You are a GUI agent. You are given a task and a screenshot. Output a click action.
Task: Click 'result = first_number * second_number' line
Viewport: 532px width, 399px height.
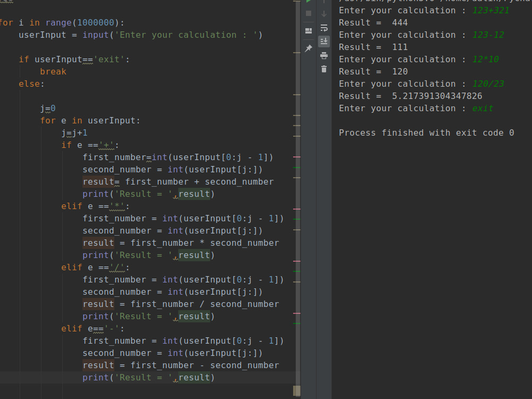click(181, 243)
